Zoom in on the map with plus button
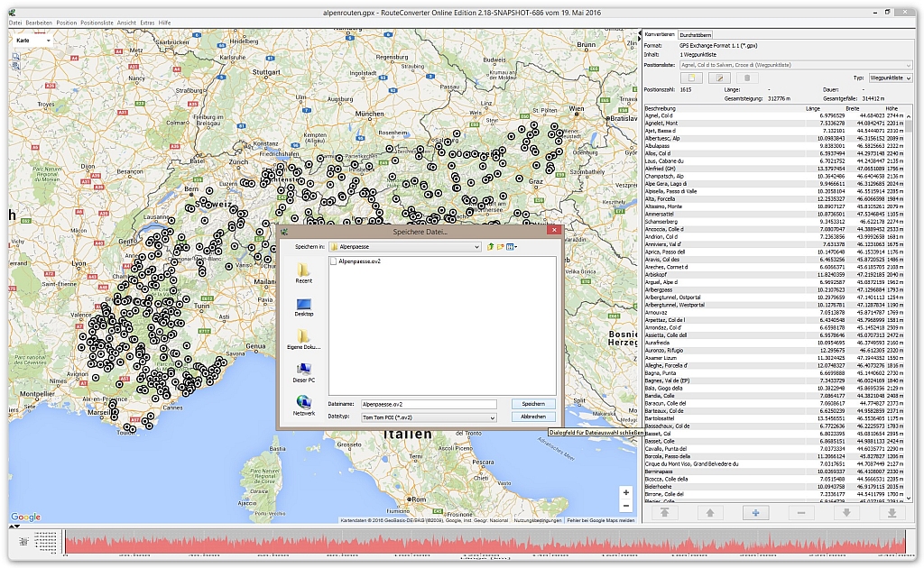Viewport: 924px width, 568px height. click(626, 492)
